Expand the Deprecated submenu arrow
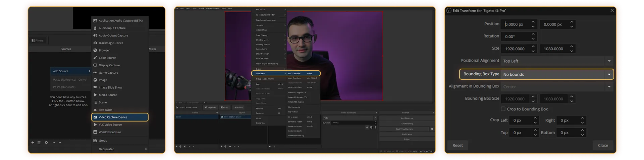Screen dimensions: 644x160 coord(146,149)
